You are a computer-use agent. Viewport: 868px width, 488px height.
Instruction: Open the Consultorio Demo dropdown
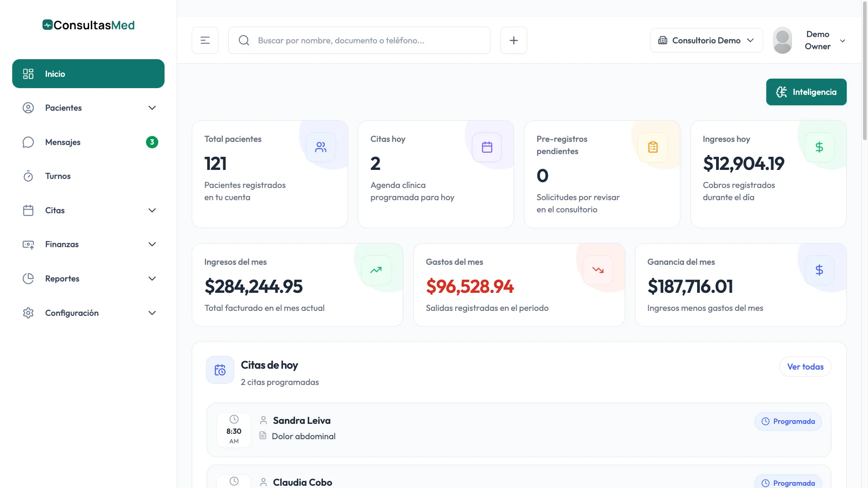coord(706,40)
